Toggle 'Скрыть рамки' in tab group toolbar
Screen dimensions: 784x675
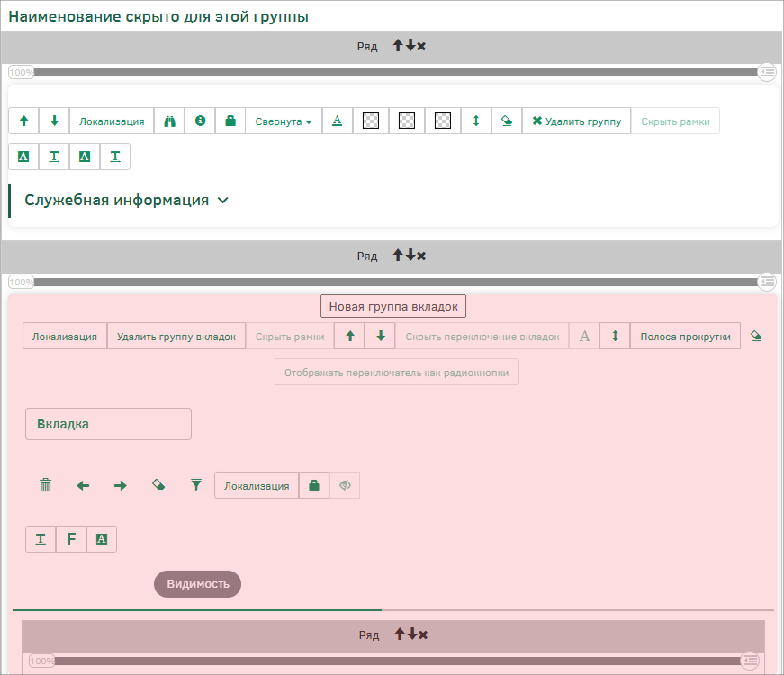289,337
